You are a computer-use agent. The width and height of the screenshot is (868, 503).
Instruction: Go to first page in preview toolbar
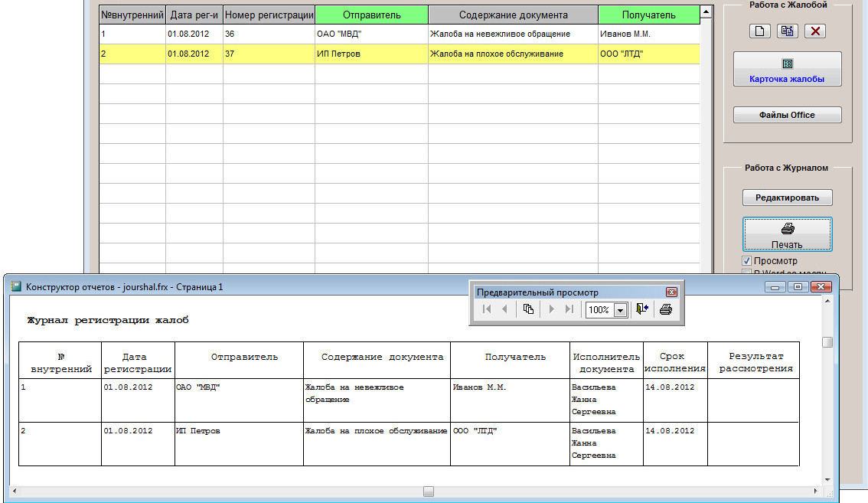point(487,309)
